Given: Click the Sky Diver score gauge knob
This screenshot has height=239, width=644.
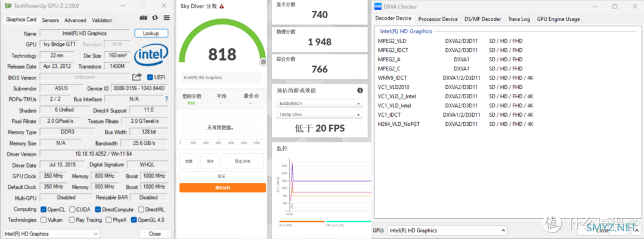Looking at the screenshot, I should [x=264, y=62].
